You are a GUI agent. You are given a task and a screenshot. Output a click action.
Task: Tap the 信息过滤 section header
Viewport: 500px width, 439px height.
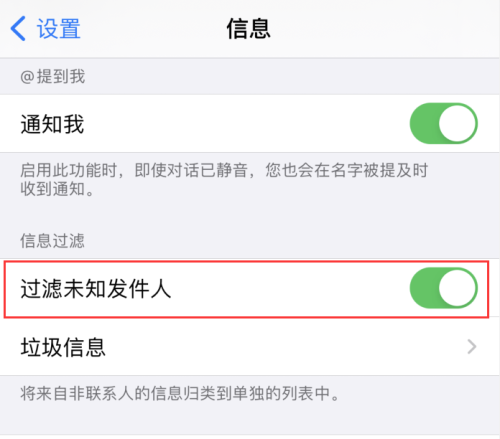(x=52, y=241)
